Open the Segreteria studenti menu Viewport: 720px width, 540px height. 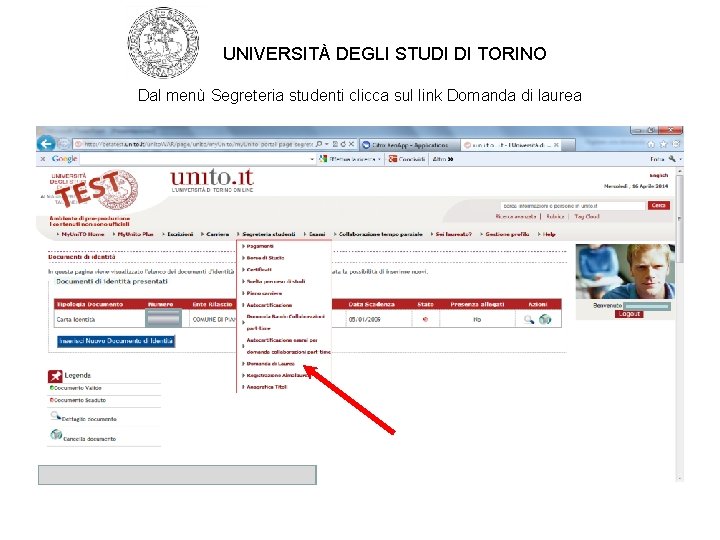[x=269, y=234]
